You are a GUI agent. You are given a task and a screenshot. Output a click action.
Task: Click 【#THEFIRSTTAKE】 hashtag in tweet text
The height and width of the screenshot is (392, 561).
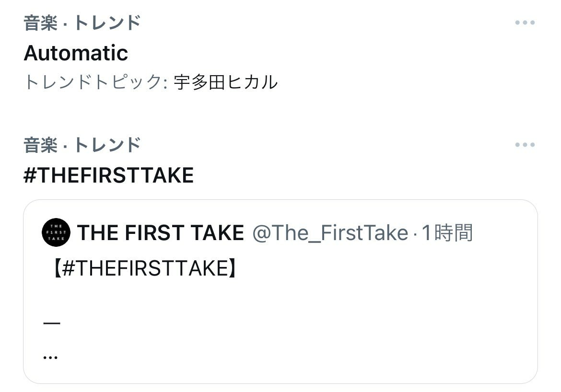coord(144,268)
